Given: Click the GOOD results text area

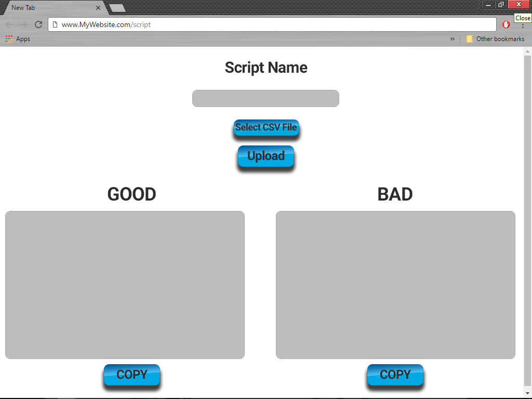Looking at the screenshot, I should tap(125, 285).
